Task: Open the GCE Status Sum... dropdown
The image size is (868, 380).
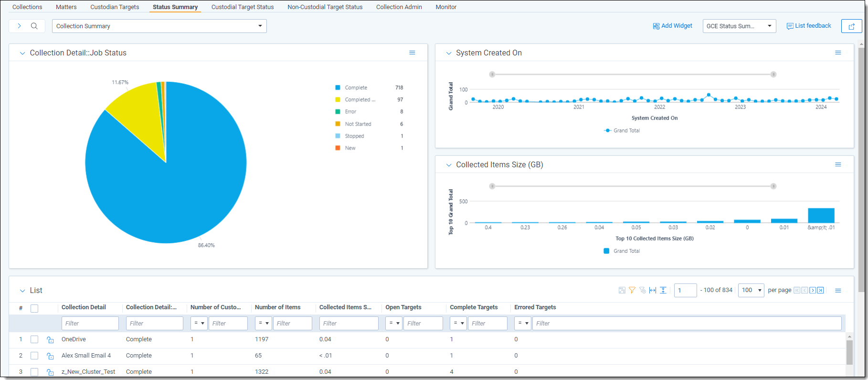Action: (740, 26)
